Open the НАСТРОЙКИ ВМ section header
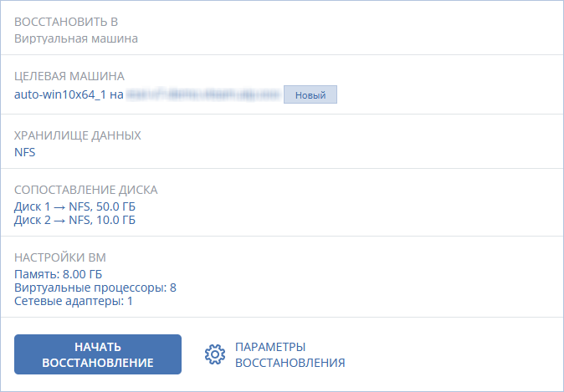The height and width of the screenshot is (392, 564). [60, 257]
